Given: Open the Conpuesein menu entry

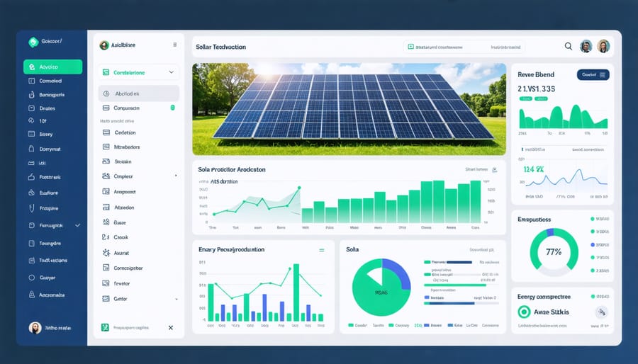Looking at the screenshot, I should pos(138,108).
